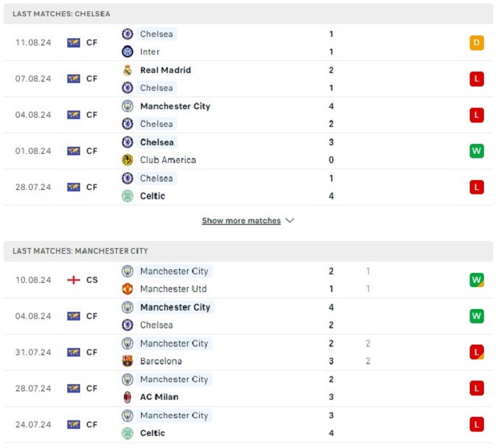Click the Club America crest icon
This screenshot has height=448, width=496.
pos(127,159)
